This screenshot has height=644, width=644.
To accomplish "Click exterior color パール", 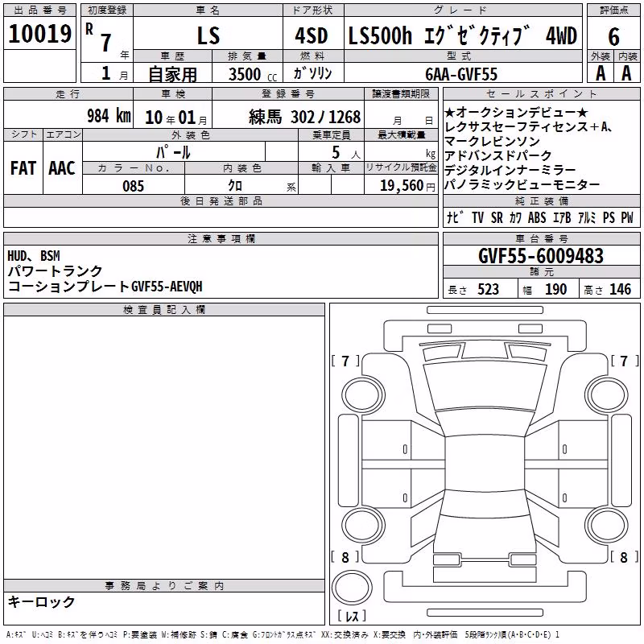I will tap(173, 152).
